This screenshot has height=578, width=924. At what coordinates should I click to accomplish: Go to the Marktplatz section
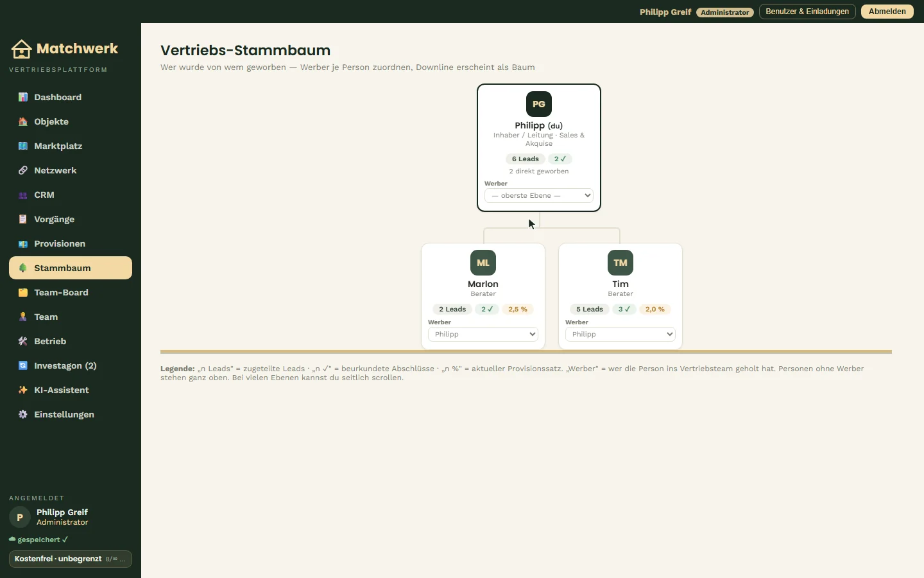[71, 146]
